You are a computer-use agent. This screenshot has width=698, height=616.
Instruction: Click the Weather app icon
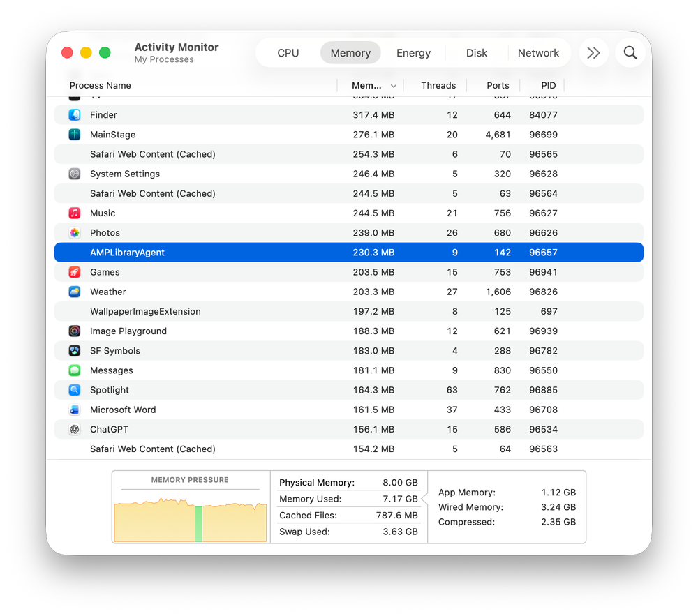(x=75, y=292)
